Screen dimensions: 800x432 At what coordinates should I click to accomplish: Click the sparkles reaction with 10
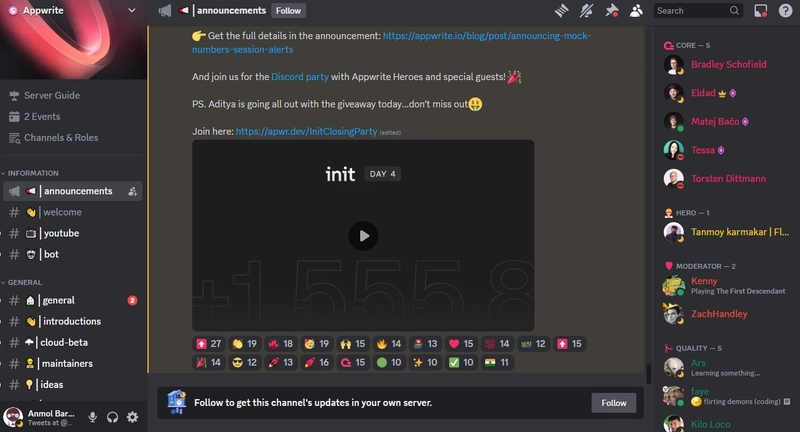click(x=426, y=363)
